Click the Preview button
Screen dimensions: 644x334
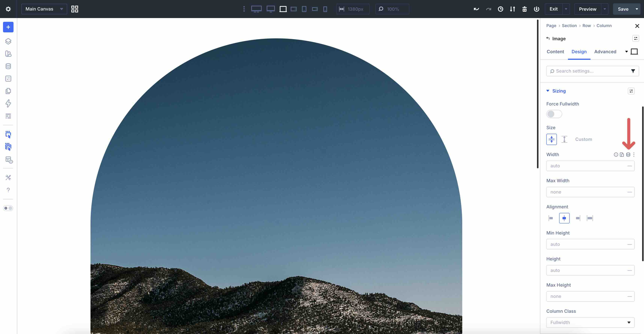[x=587, y=9]
